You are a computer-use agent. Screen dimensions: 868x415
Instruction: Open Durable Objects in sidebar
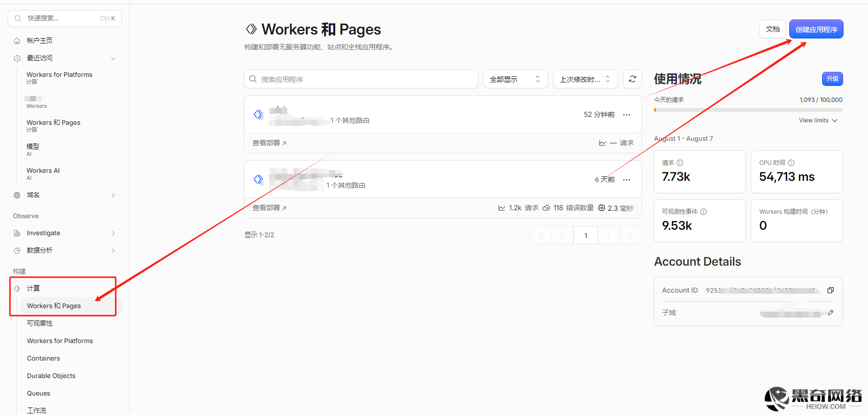[51, 376]
